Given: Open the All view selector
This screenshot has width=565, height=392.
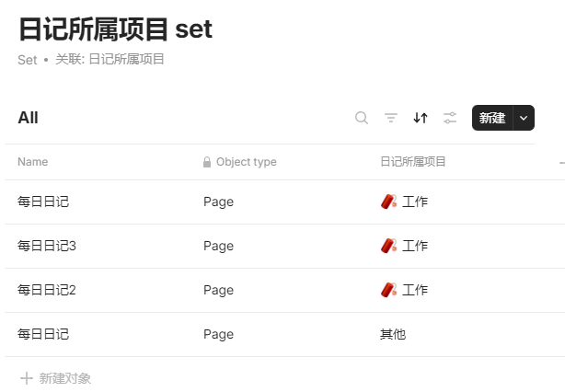Looking at the screenshot, I should (28, 118).
